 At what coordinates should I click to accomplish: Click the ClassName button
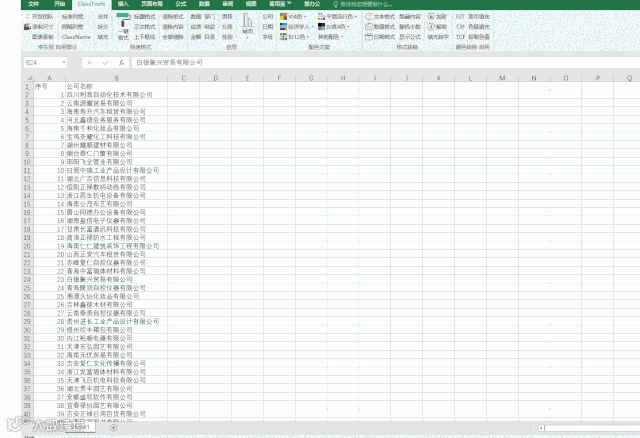tap(76, 37)
